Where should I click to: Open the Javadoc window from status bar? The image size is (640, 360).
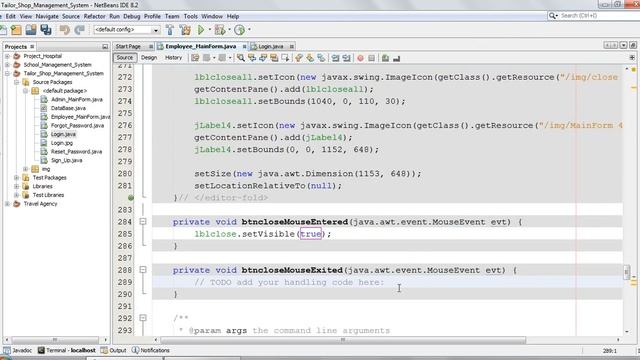coord(18,350)
